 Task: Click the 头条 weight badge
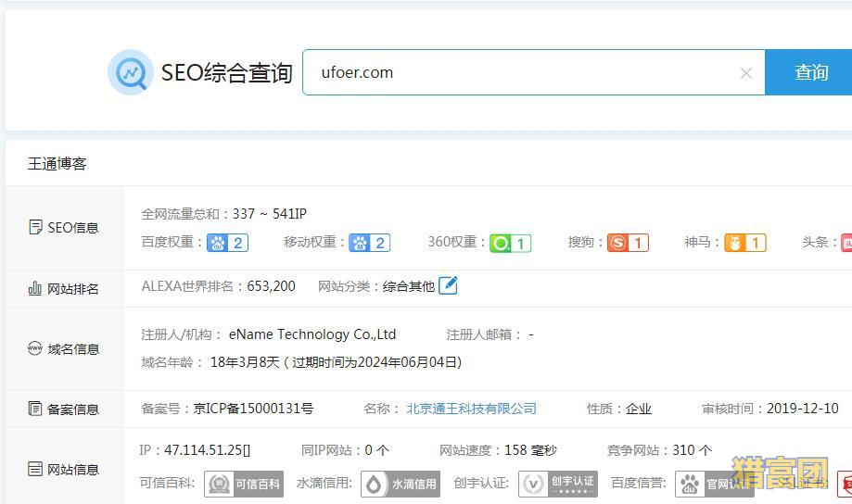pyautogui.click(x=846, y=243)
